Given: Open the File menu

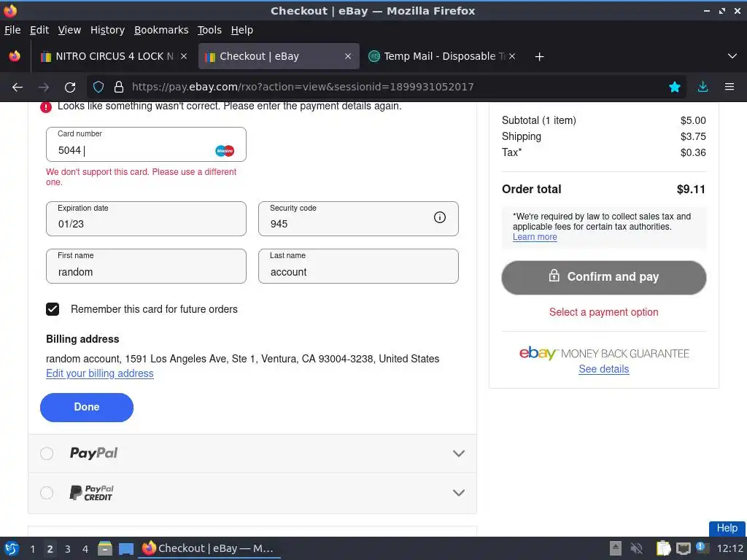Looking at the screenshot, I should (x=12, y=30).
